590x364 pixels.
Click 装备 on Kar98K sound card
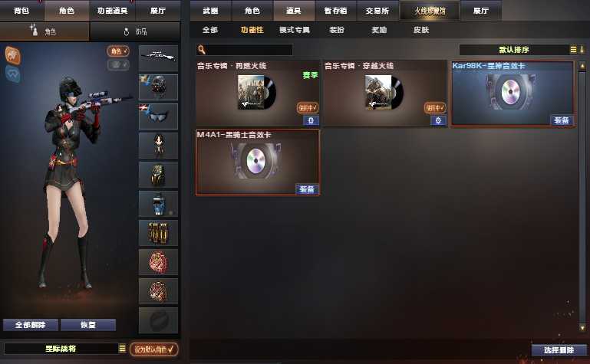pos(562,120)
